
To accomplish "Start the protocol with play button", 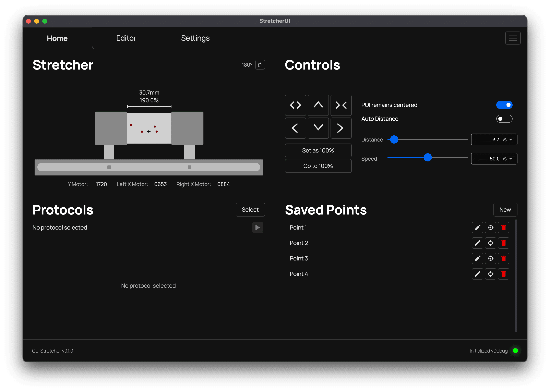I will click(x=257, y=227).
